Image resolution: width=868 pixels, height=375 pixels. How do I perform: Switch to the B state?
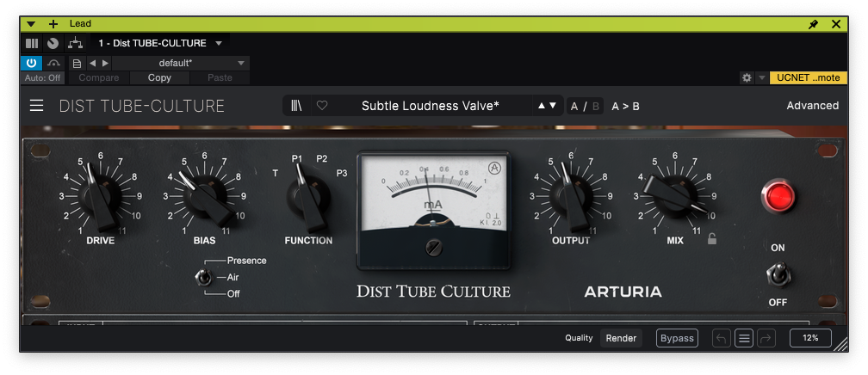pos(596,106)
